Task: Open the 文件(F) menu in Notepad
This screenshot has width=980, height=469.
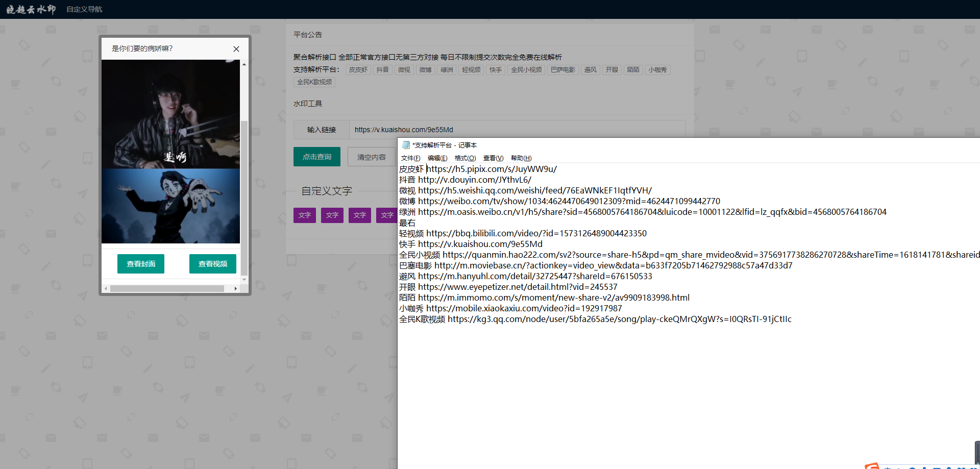Action: 410,158
